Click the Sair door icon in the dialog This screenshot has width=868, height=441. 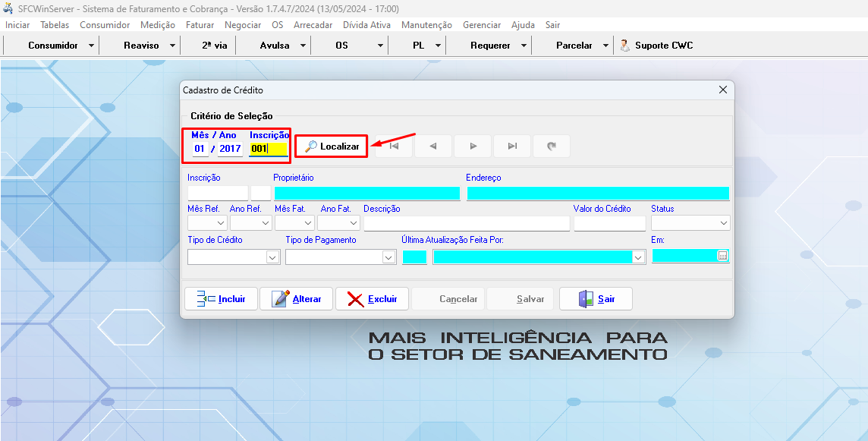tap(584, 298)
